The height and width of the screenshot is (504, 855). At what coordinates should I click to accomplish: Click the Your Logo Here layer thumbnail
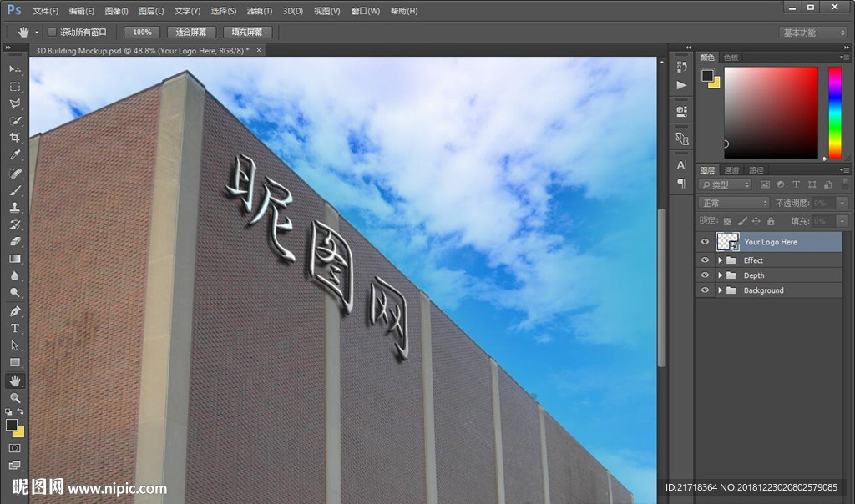point(727,241)
